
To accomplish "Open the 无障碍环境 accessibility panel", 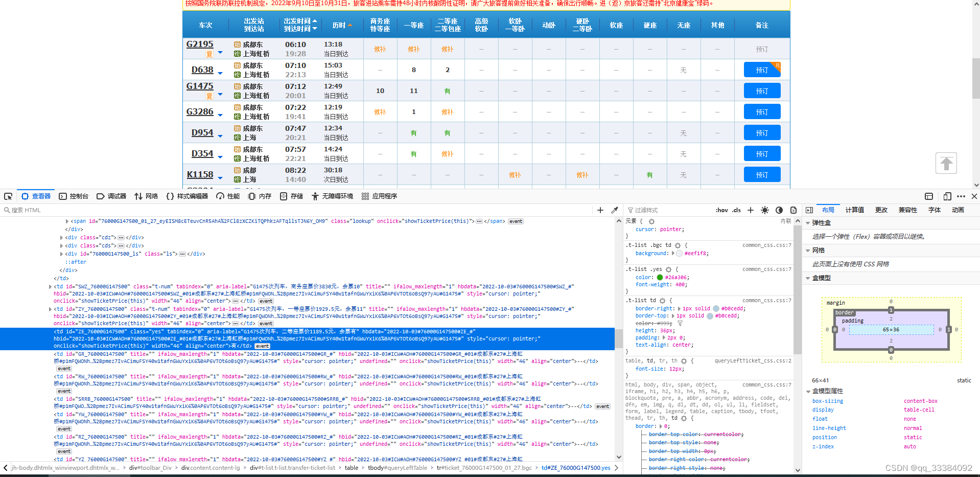I will (x=332, y=196).
